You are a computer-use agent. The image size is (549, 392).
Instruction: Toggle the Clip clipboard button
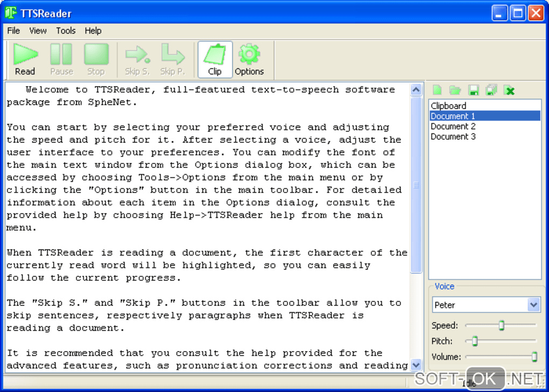215,60
